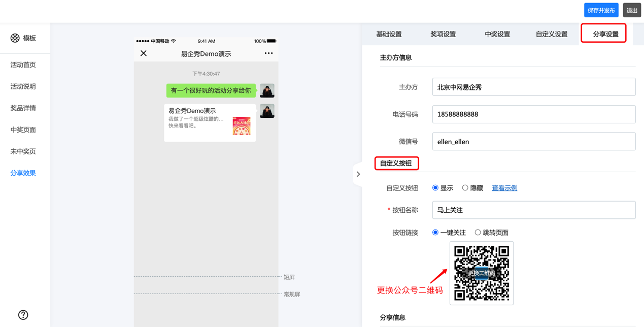The width and height of the screenshot is (644, 327).
Task: Click the 退出 button
Action: 632,10
